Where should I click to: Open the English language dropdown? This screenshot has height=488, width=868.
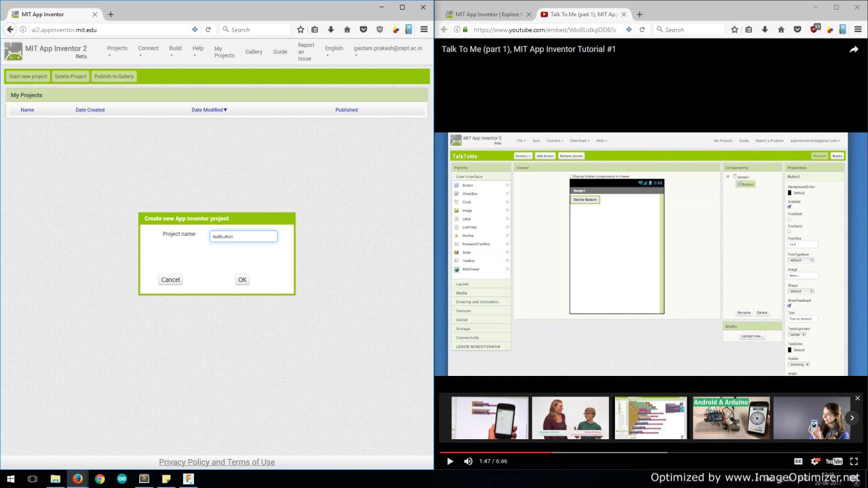[x=334, y=51]
